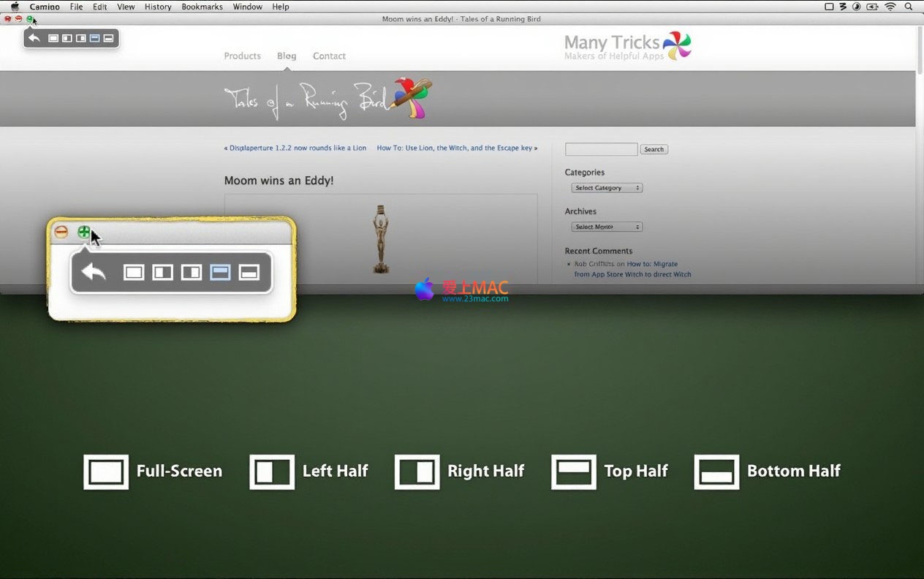Click the Many Tricks pinwheel logo
This screenshot has width=924, height=579.
(x=677, y=46)
